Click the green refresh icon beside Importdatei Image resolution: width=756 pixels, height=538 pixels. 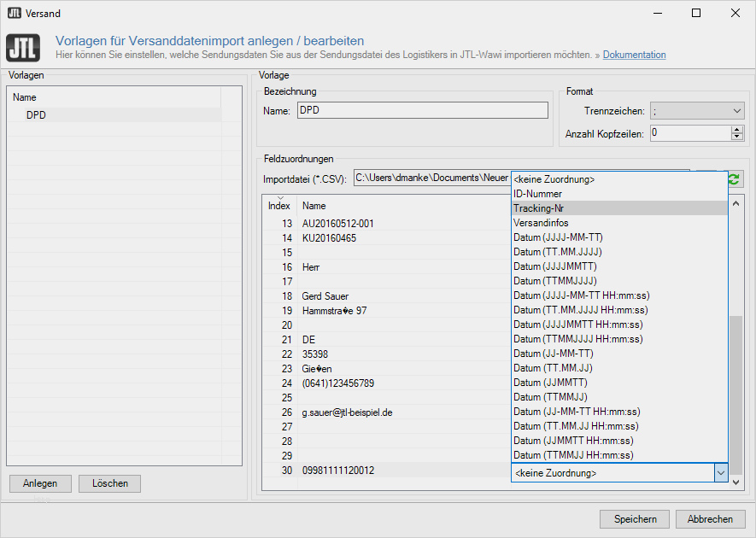734,179
